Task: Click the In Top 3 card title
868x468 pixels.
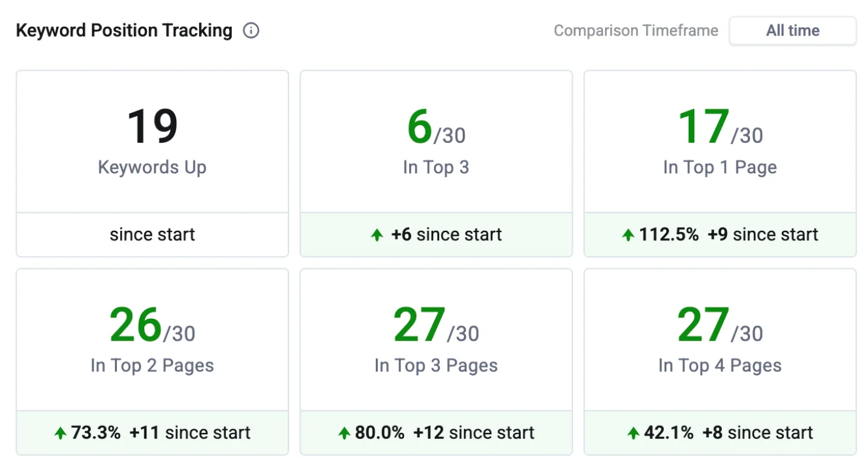Action: [x=436, y=167]
